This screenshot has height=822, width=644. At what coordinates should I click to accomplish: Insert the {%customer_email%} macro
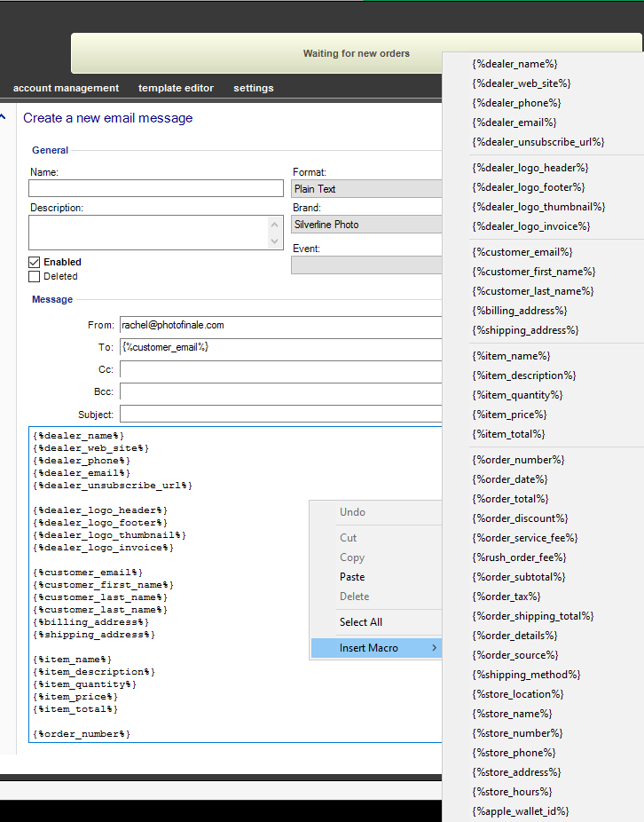515,251
